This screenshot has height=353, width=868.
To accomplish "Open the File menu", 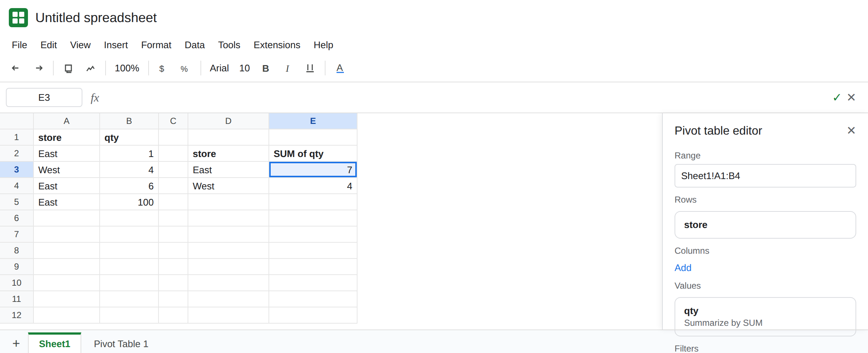I will [19, 45].
